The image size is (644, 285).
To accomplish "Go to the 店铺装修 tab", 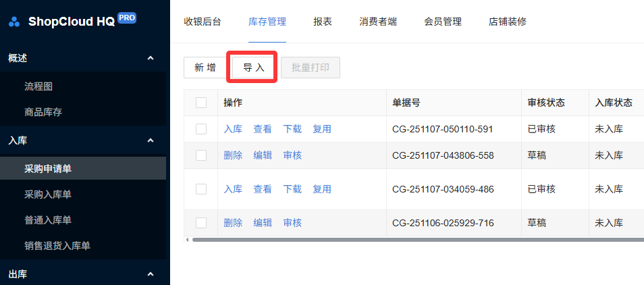I will [507, 22].
